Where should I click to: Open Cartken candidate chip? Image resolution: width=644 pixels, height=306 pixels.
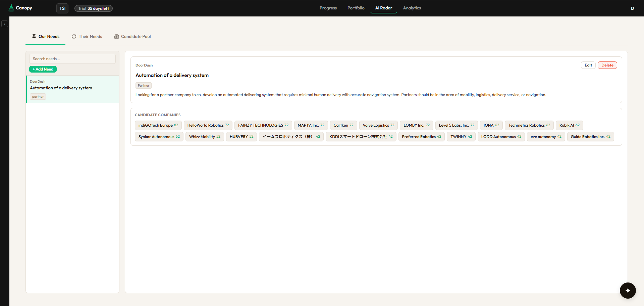tap(343, 125)
